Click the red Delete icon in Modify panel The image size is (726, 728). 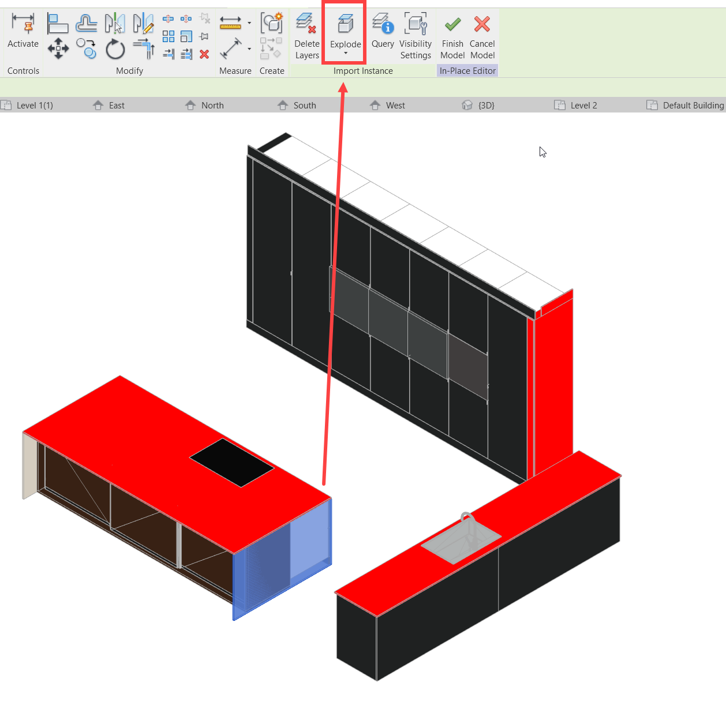point(204,54)
